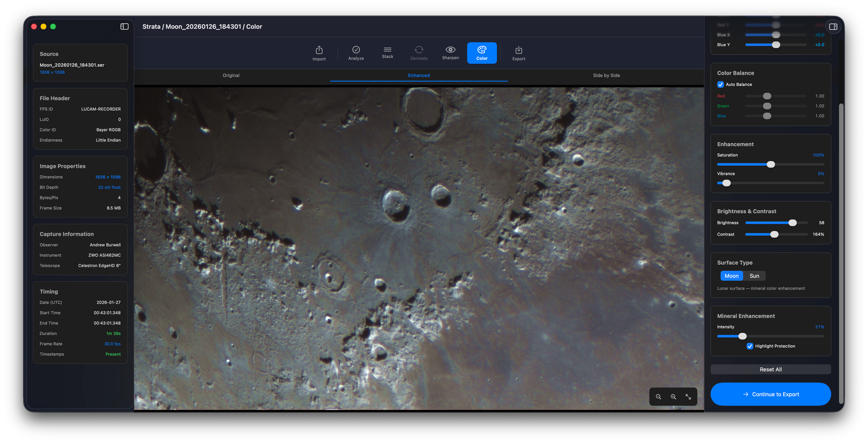Click the Reset All button
The image size is (868, 443).
click(770, 370)
